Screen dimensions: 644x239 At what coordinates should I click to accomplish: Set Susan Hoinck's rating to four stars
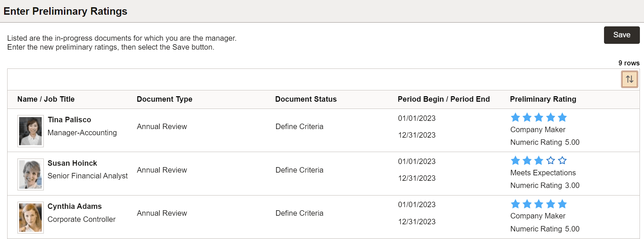(550, 161)
